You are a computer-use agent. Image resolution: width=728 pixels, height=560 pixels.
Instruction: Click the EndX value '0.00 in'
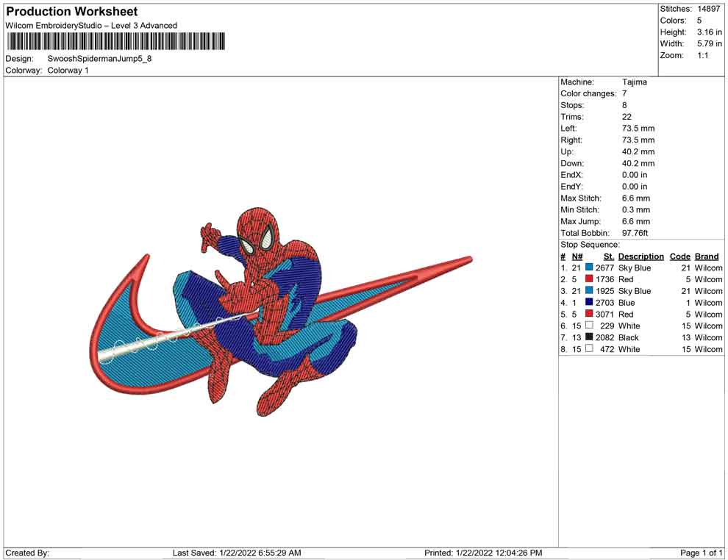635,175
